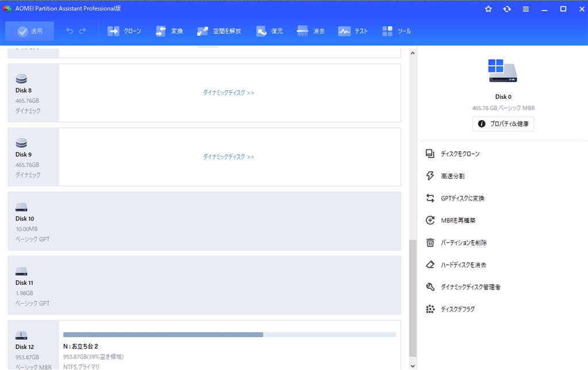Select the N: お立ち台２ partition label
The height and width of the screenshot is (370, 588).
(x=80, y=346)
